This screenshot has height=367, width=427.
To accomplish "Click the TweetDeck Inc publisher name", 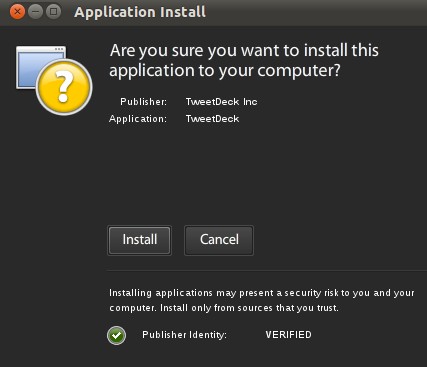I will tap(221, 102).
